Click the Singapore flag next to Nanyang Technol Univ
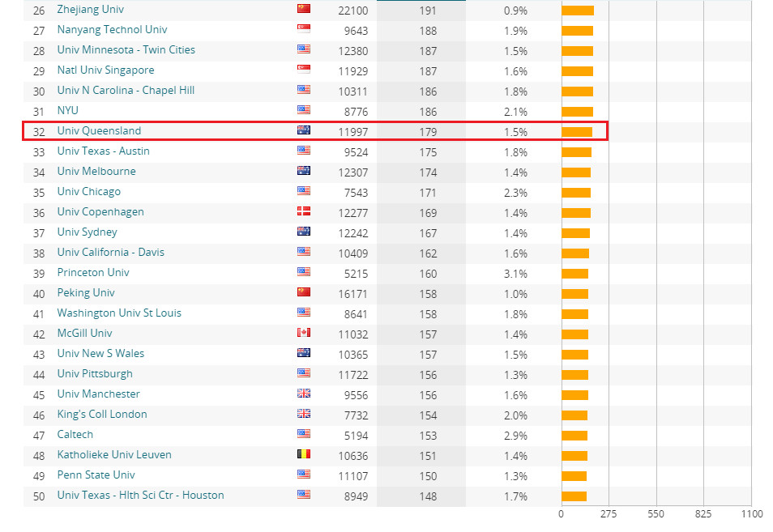The image size is (773, 532). [x=304, y=29]
